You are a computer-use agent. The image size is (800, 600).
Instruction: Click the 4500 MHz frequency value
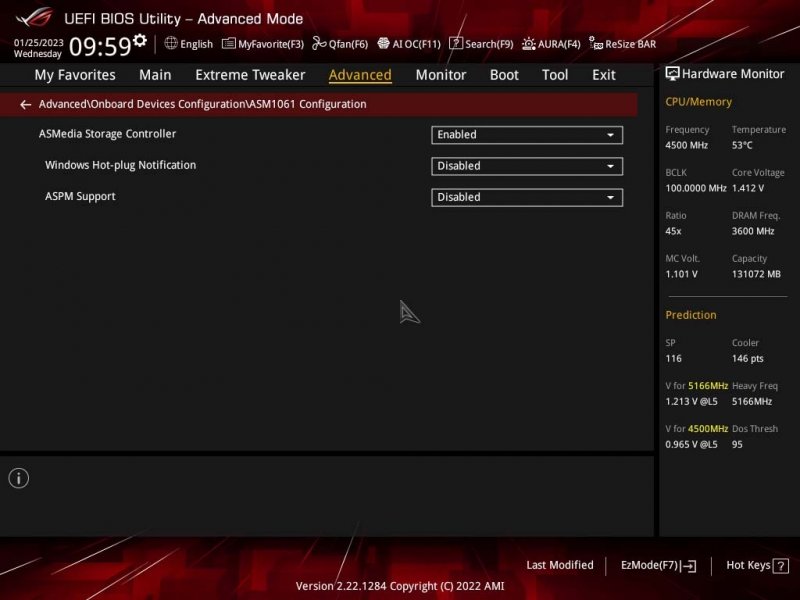pyautogui.click(x=686, y=145)
